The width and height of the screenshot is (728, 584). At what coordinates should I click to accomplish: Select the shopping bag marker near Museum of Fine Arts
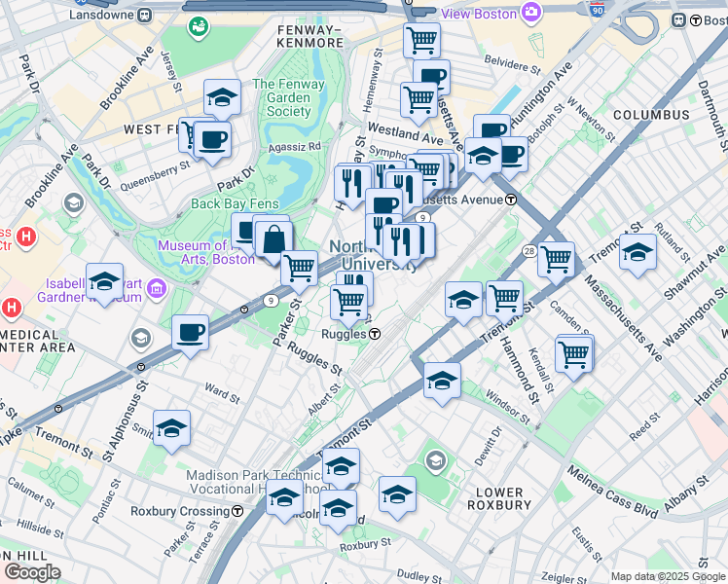tap(273, 241)
